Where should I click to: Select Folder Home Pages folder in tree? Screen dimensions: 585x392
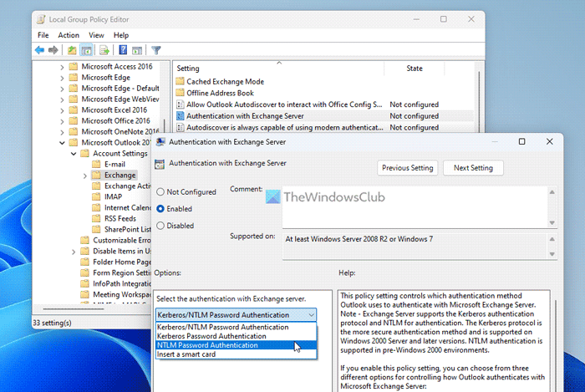[x=116, y=262]
